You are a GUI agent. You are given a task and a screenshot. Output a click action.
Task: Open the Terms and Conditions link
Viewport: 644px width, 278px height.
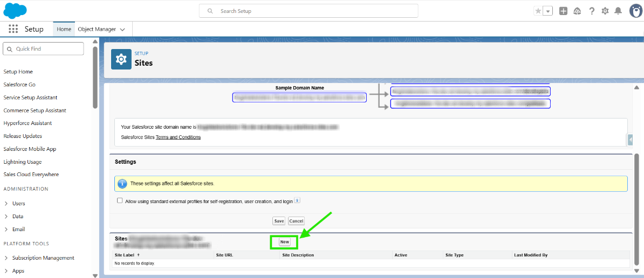tap(178, 137)
